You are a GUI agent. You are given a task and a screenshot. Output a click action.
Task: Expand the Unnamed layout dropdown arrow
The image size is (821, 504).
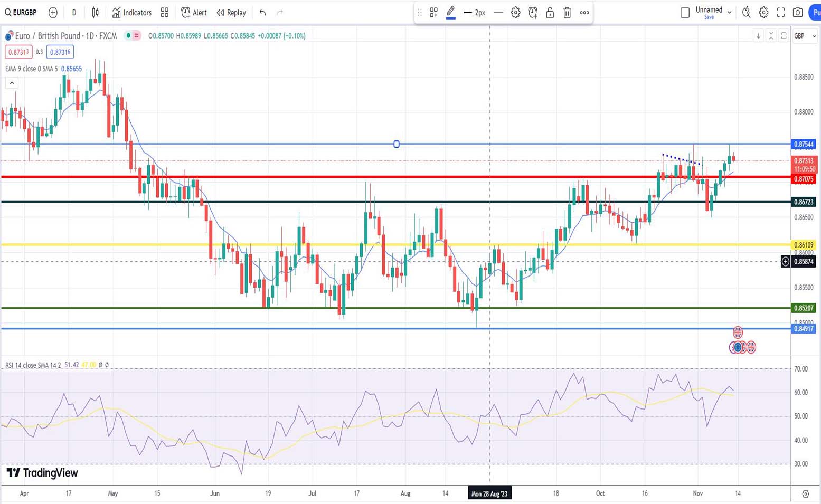click(x=729, y=13)
